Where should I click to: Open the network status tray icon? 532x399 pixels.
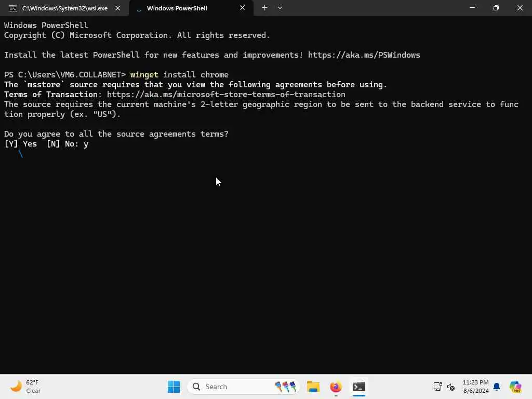click(x=437, y=387)
